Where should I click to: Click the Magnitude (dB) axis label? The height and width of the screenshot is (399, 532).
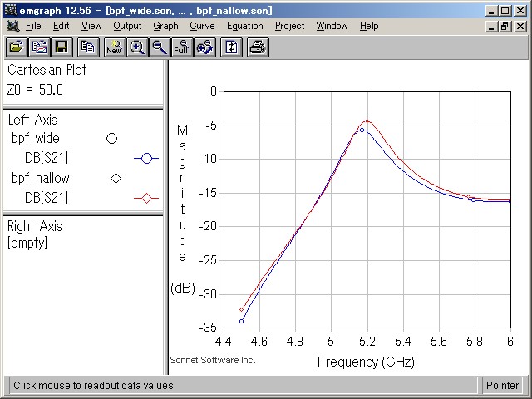(x=183, y=209)
